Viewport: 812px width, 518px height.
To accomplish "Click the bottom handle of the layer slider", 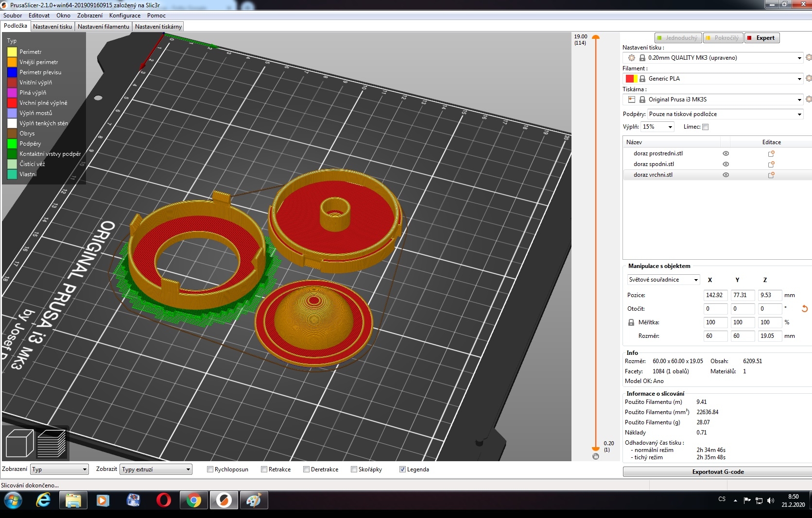I will pos(596,448).
